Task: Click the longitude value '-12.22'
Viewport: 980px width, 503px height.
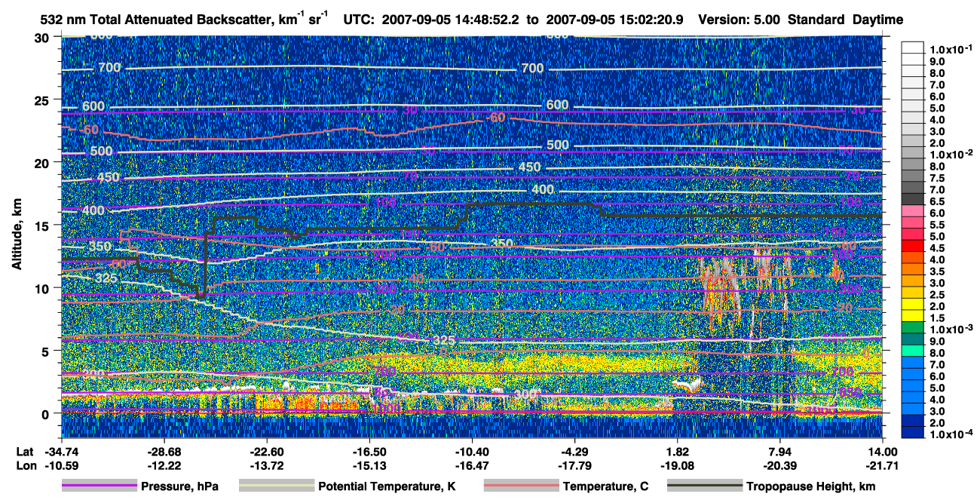Action: [164, 465]
